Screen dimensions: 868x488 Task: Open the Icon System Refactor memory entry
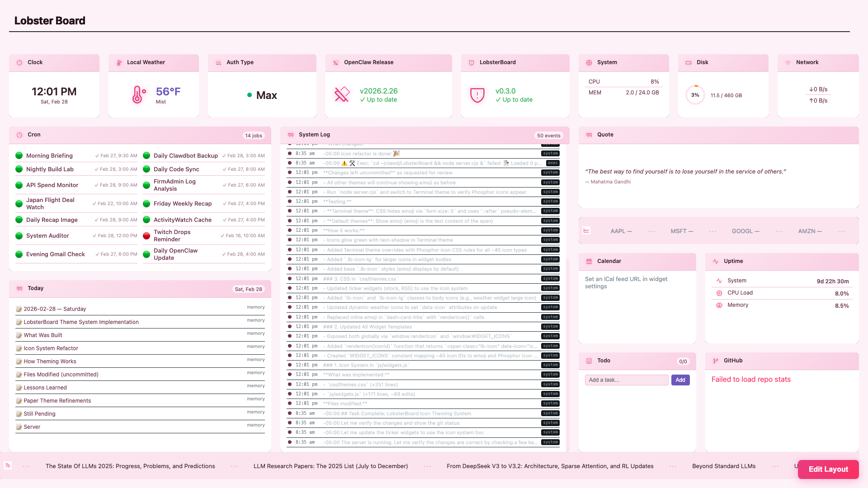(51, 348)
